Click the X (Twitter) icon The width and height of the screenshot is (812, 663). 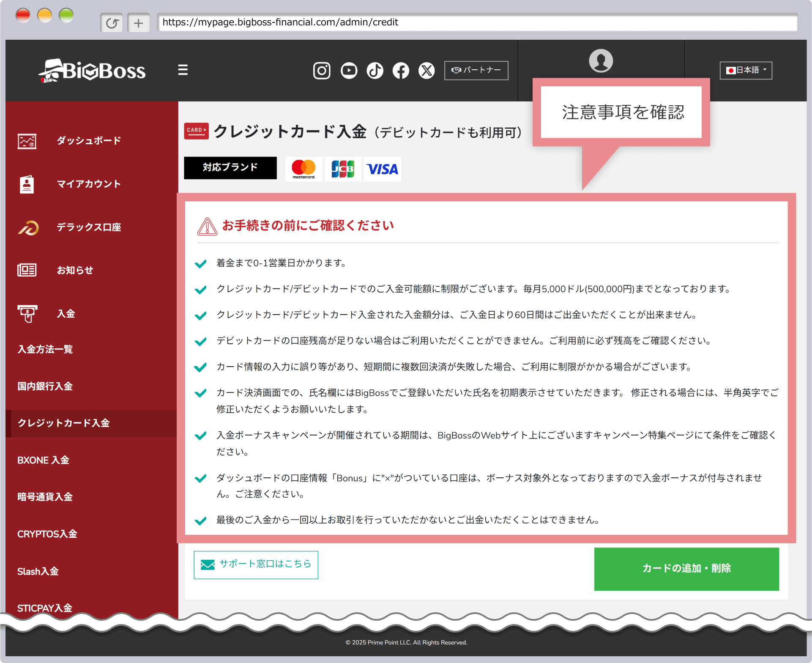427,71
